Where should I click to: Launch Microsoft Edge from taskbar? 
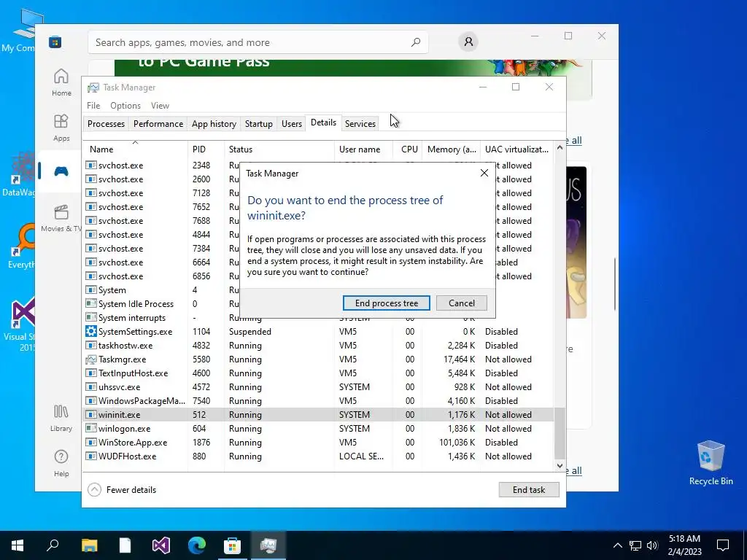coord(197,545)
